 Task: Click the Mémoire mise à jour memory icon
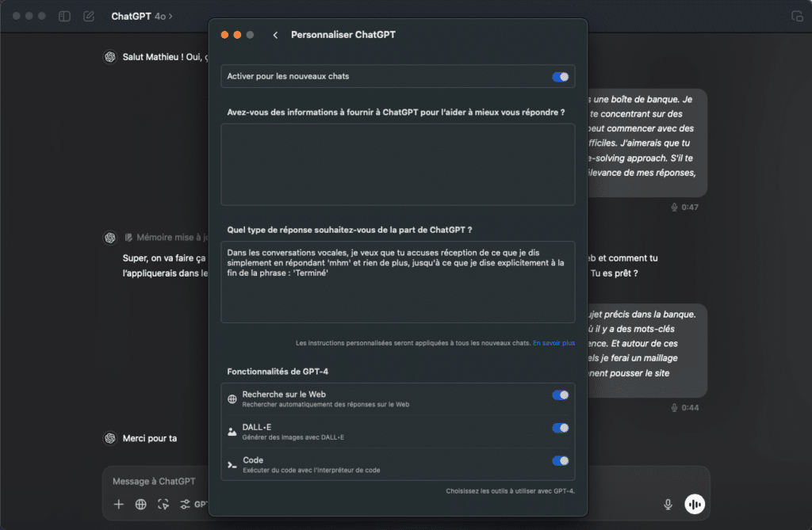pos(128,238)
